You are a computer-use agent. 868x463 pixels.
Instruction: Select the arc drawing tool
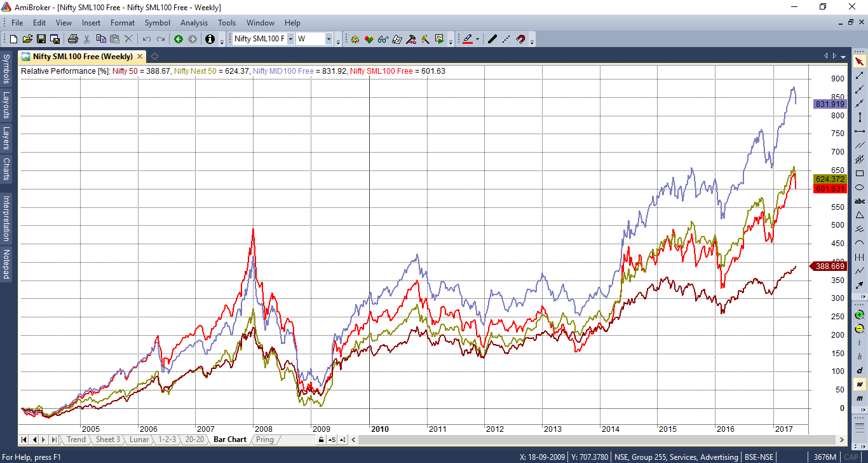click(x=860, y=243)
